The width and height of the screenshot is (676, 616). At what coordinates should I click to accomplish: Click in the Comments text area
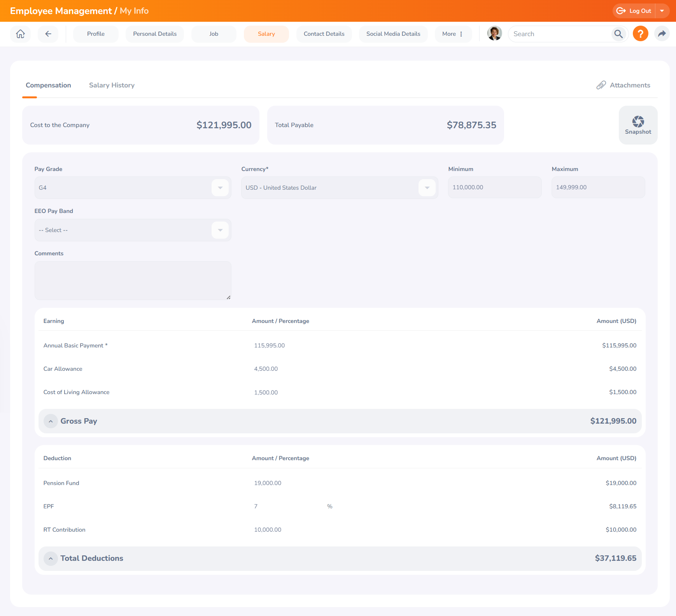133,280
